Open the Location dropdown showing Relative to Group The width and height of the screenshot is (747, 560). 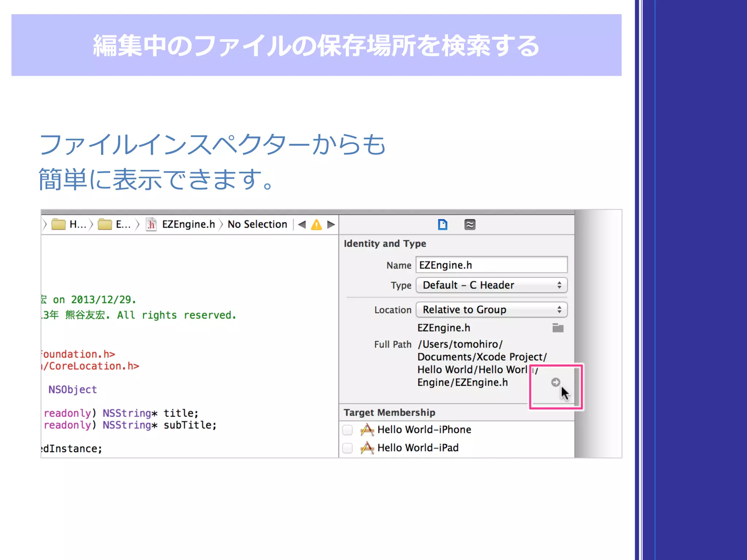[491, 310]
